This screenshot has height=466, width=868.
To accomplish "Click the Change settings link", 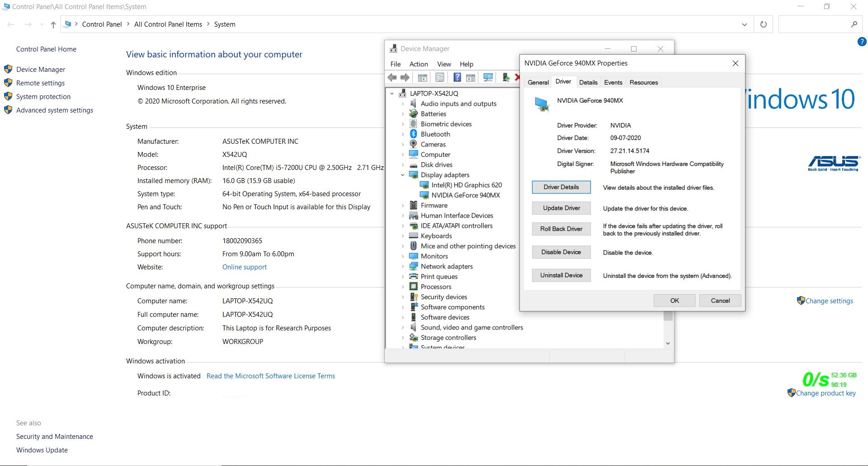I will click(x=829, y=301).
